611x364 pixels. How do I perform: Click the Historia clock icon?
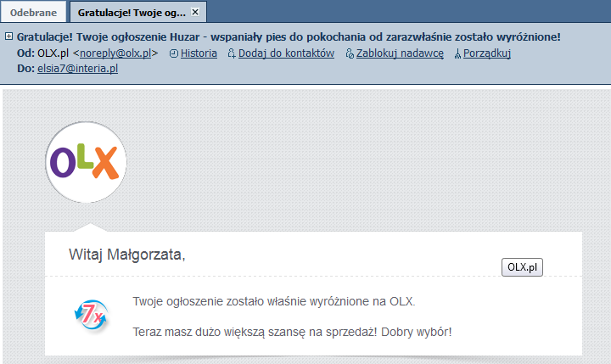174,53
